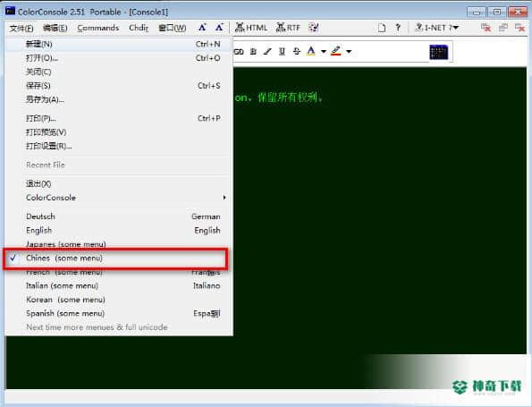The width and height of the screenshot is (532, 407).
Task: Minimize the ColorConsole window
Action: pyautogui.click(x=477, y=13)
